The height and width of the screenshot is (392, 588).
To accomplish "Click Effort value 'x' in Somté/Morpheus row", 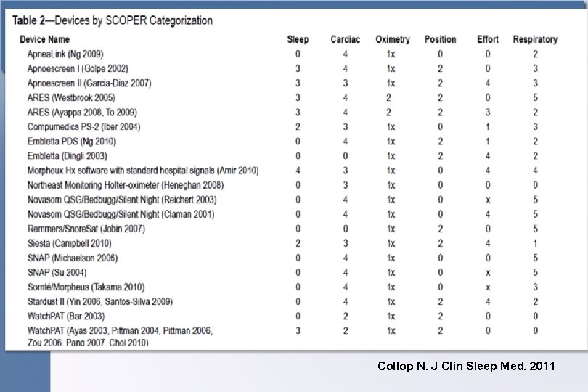I will 488,288.
